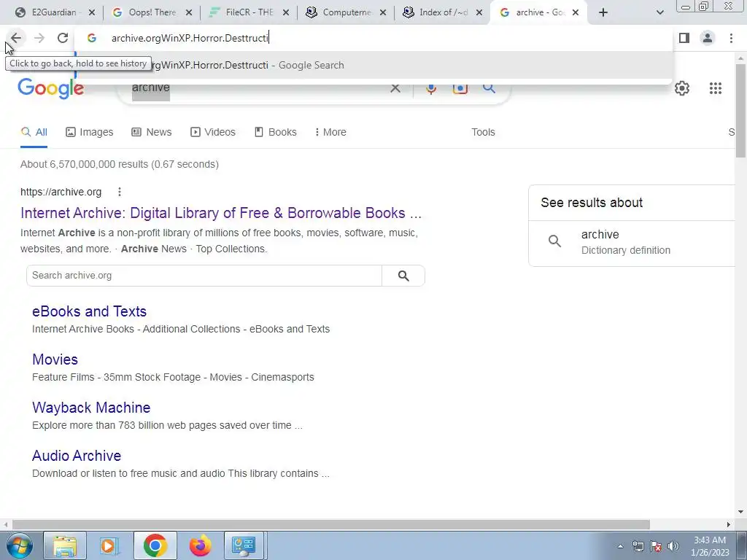This screenshot has height=560, width=747.
Task: Switch to Images results
Action: point(90,133)
